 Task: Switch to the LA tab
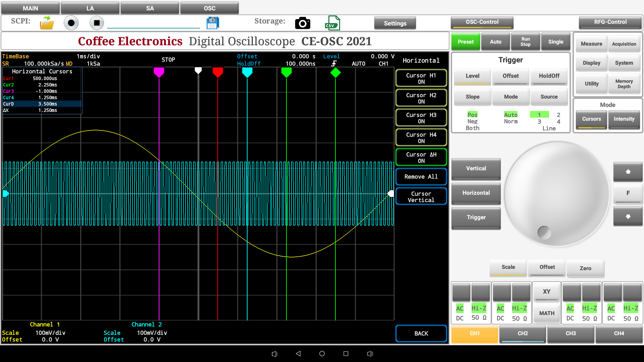pos(90,8)
